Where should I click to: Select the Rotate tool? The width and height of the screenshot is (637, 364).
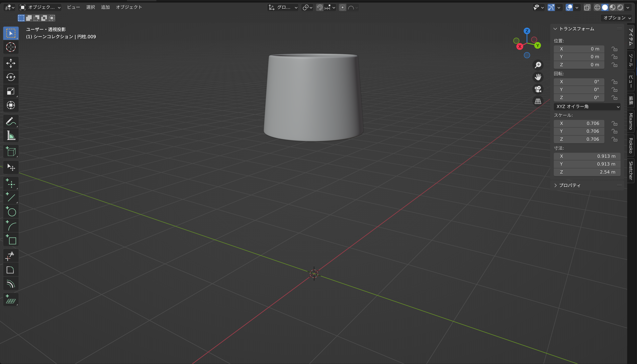click(11, 77)
